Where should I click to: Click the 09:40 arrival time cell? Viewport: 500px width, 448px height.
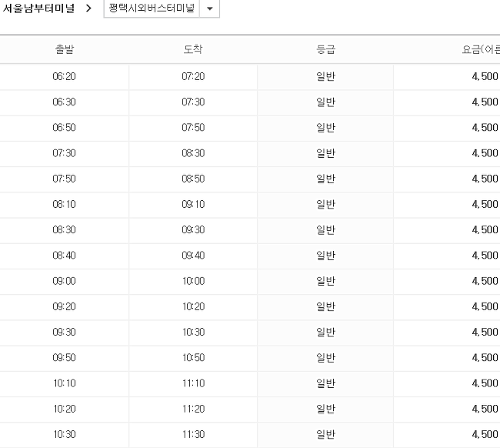pyautogui.click(x=193, y=256)
